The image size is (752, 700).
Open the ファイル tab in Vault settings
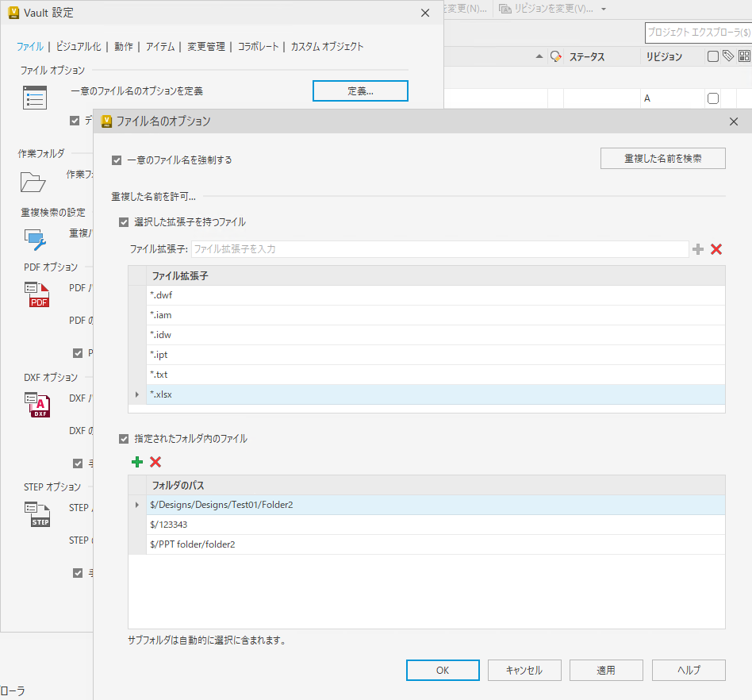29,47
